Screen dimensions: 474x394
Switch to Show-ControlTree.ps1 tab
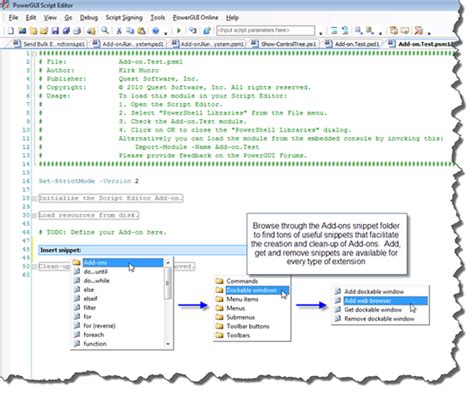(284, 44)
